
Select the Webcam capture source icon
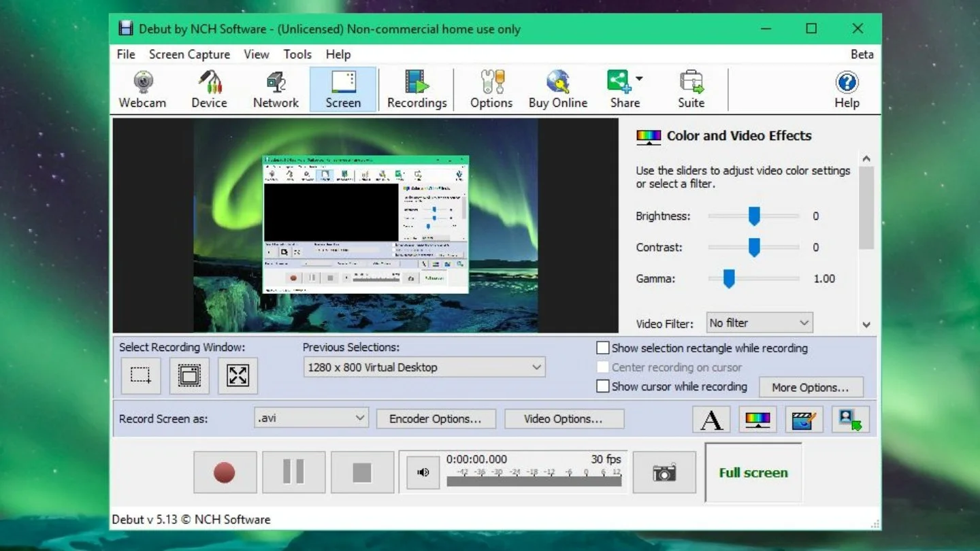(142, 90)
